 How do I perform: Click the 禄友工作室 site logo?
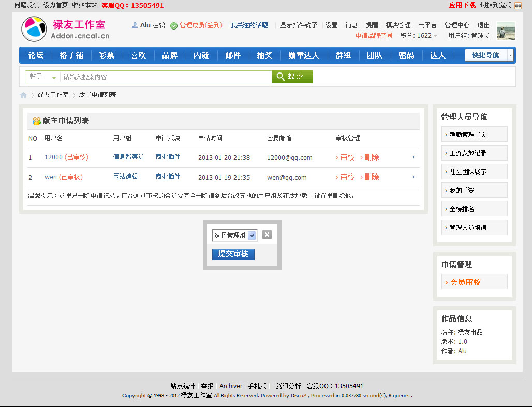pyautogui.click(x=65, y=29)
